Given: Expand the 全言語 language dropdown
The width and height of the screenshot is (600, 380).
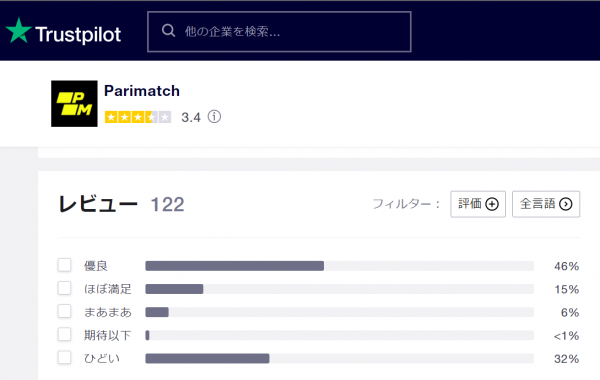Looking at the screenshot, I should tap(546, 204).
